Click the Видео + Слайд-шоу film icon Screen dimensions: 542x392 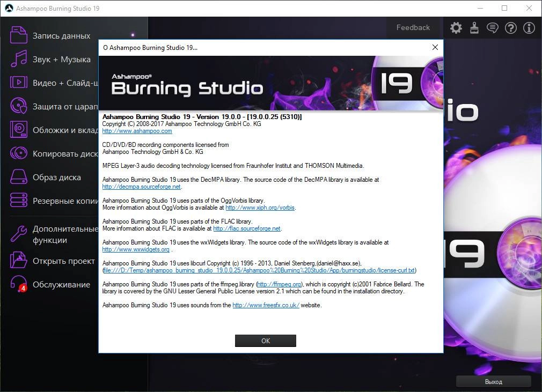(x=18, y=83)
